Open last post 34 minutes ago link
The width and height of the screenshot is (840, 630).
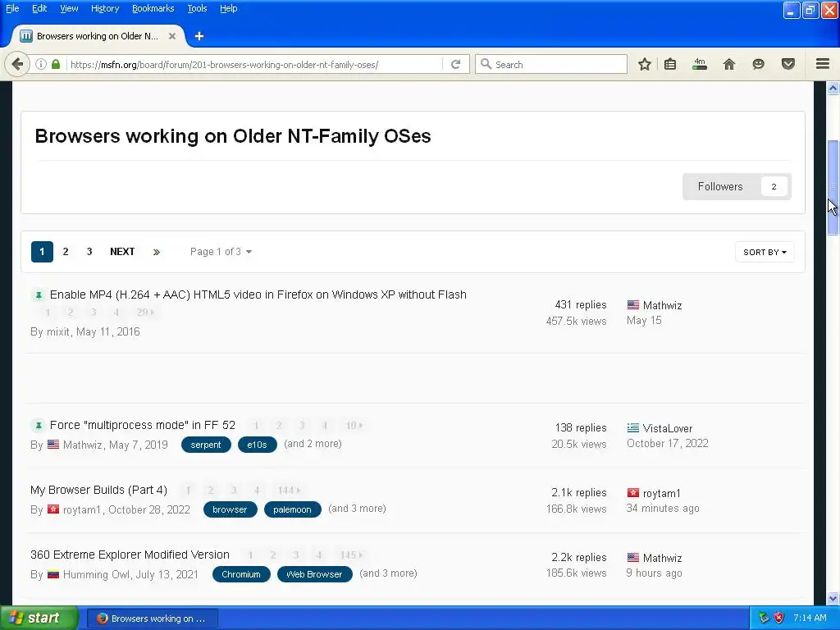pyautogui.click(x=663, y=508)
